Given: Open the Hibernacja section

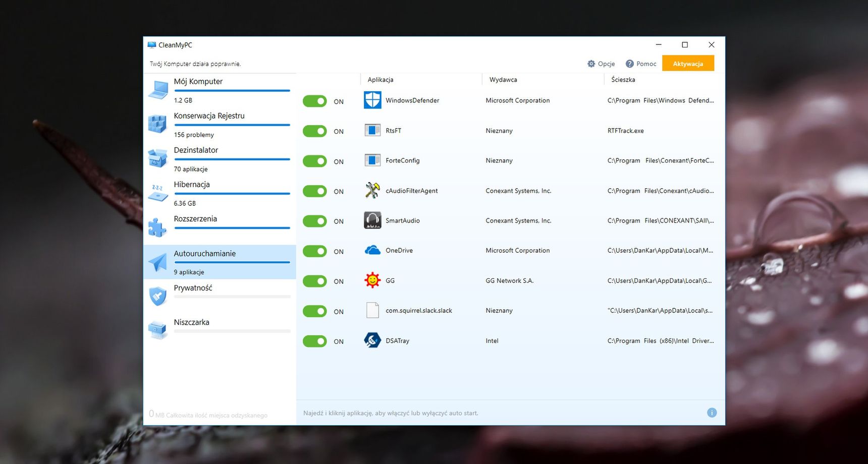Looking at the screenshot, I should point(220,194).
